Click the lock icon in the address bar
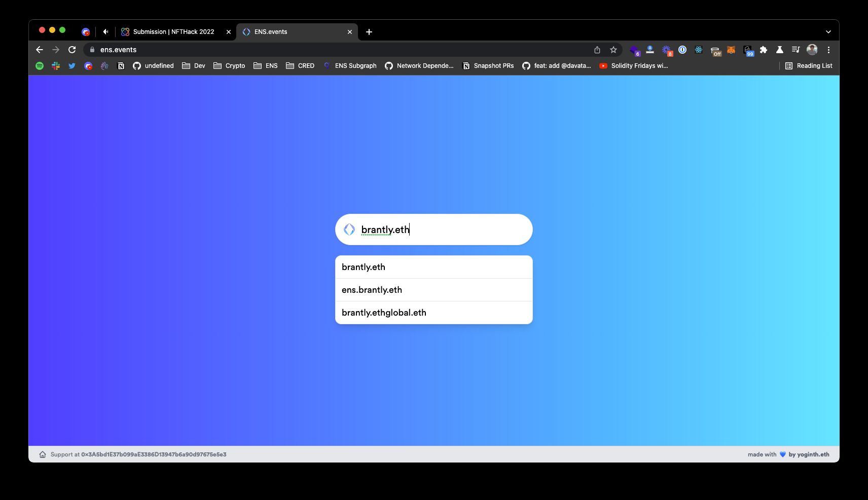 pyautogui.click(x=92, y=50)
